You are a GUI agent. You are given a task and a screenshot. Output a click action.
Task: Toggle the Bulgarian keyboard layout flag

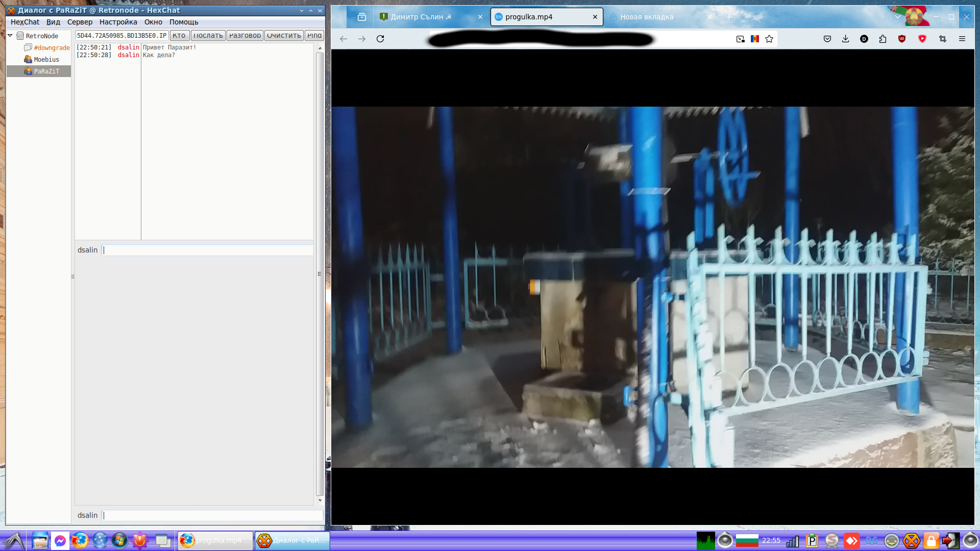[747, 541]
